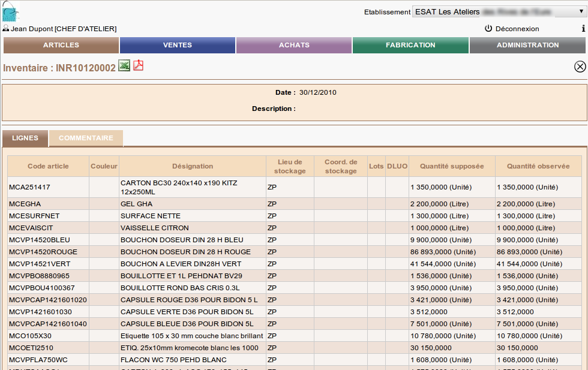Click supposed quantity 7 501,0000 (Unité)

pos(441,324)
